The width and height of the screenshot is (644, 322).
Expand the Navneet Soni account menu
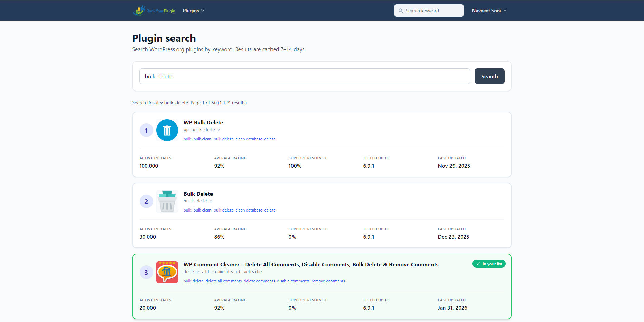pyautogui.click(x=489, y=11)
